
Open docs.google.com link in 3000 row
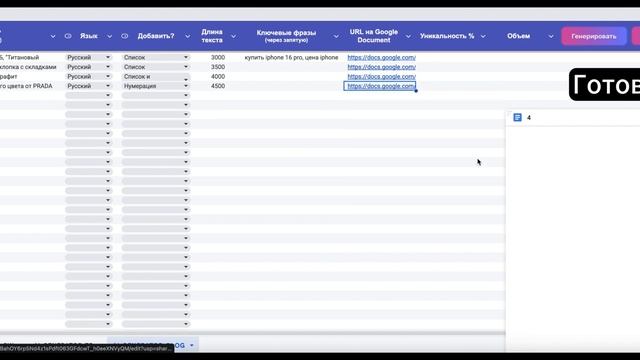[x=382, y=58]
